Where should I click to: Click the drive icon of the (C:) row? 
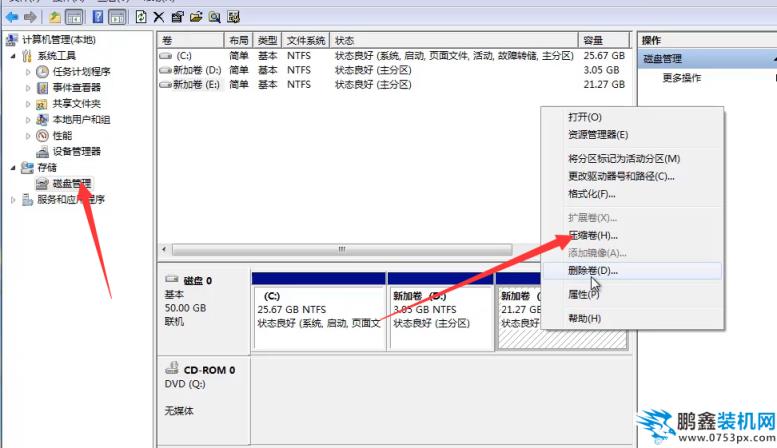pyautogui.click(x=166, y=56)
